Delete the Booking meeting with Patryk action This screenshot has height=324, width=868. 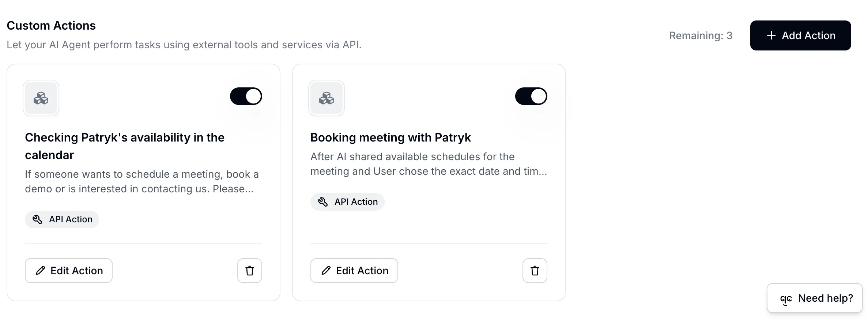click(535, 271)
